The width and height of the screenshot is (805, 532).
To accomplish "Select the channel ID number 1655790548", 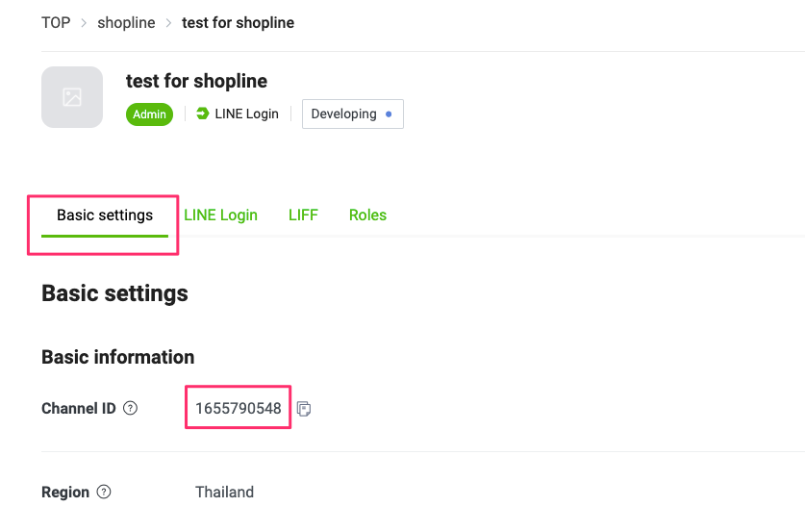I will [x=239, y=408].
